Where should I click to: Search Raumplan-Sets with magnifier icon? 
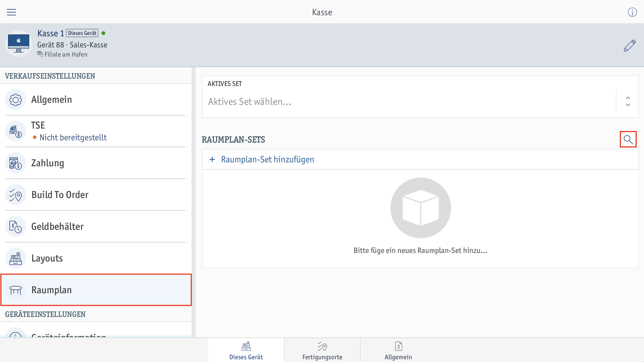tap(628, 139)
